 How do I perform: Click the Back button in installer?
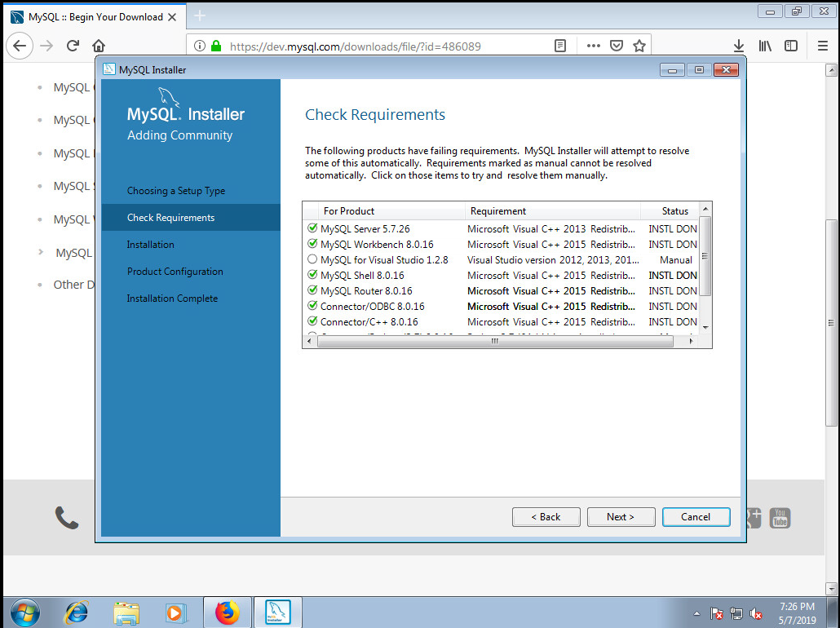(x=546, y=517)
